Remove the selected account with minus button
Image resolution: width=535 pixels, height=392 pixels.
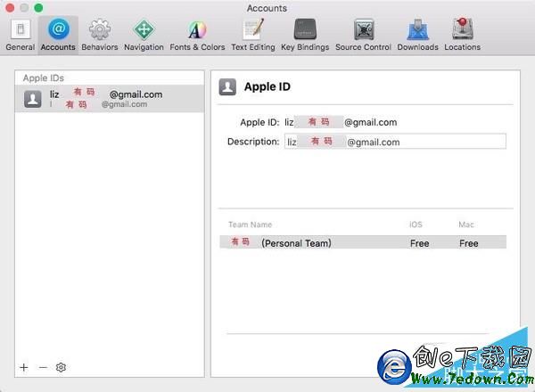43,367
